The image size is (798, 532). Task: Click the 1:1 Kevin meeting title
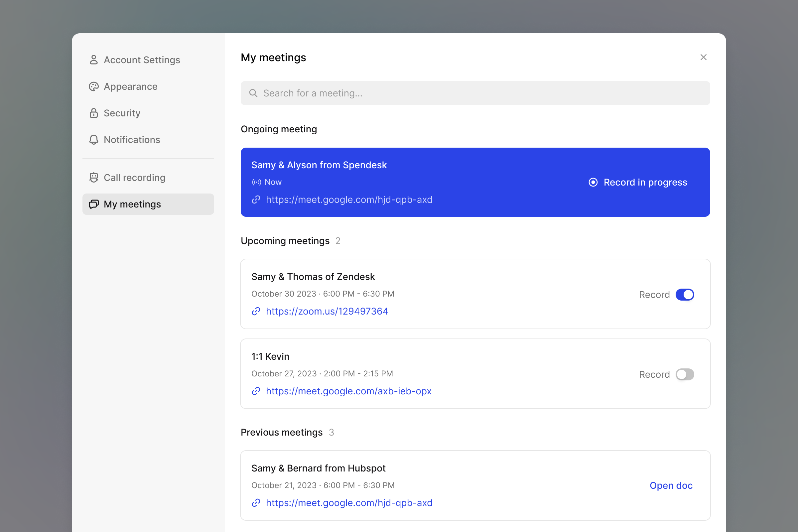(x=270, y=356)
